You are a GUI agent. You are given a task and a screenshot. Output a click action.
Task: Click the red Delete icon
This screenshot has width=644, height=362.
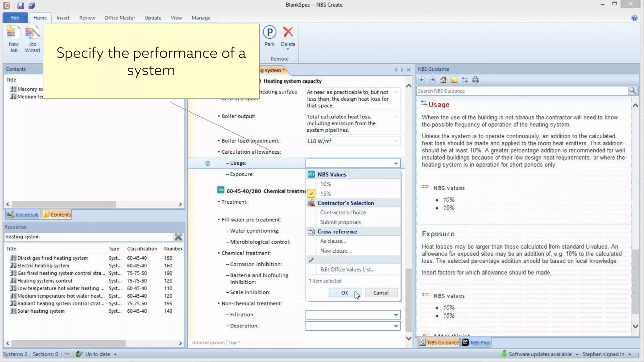click(288, 32)
